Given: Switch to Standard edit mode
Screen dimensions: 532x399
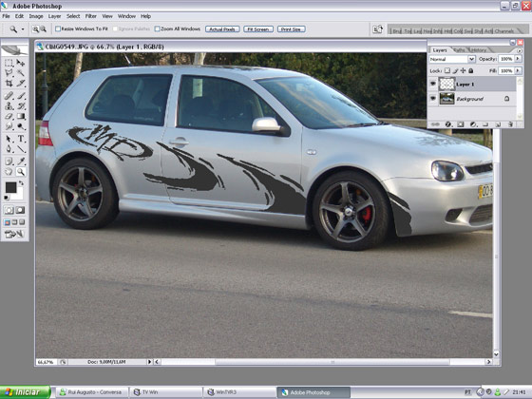Looking at the screenshot, I should [9, 210].
